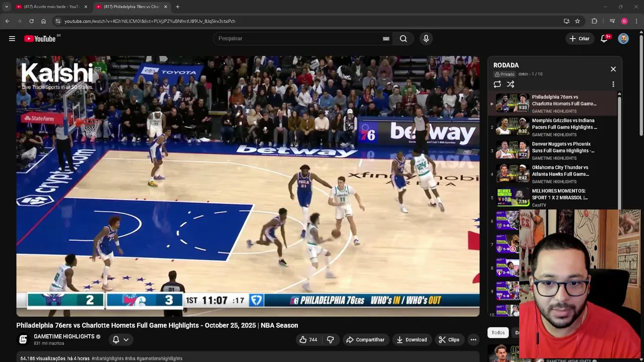Open the browser profile avatar
The image size is (644, 362).
click(624, 21)
